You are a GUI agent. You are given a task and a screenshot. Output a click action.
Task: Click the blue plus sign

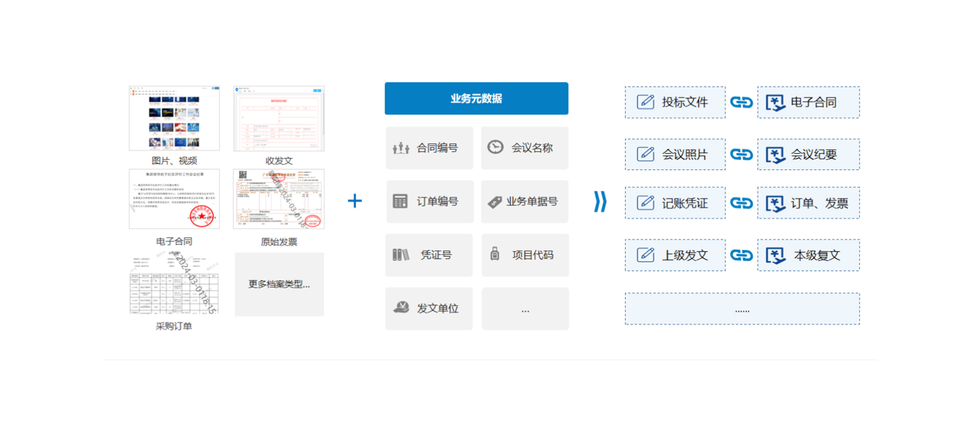click(x=355, y=201)
